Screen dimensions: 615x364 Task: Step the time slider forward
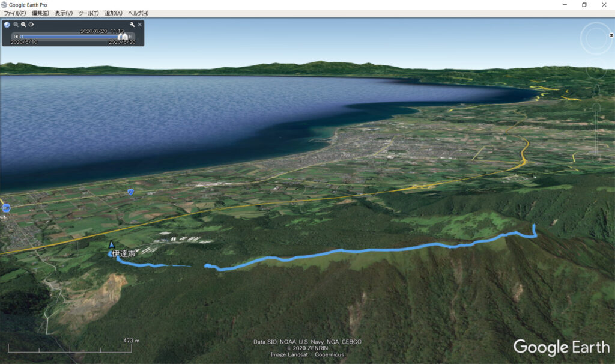pos(132,37)
